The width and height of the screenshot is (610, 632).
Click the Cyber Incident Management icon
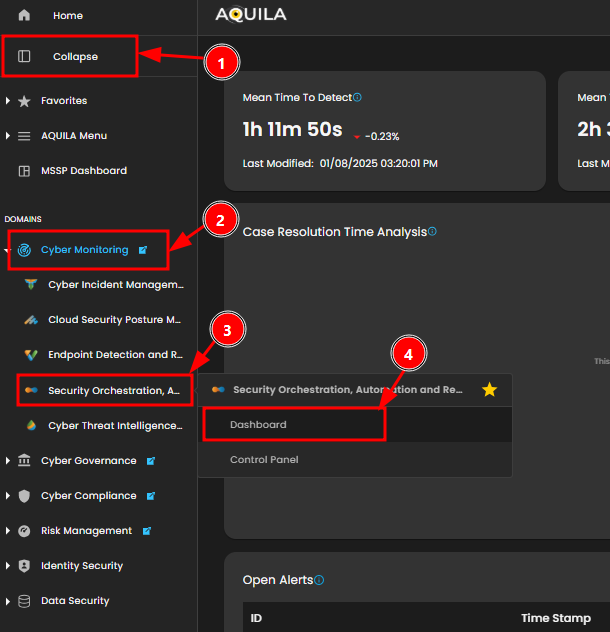click(30, 285)
